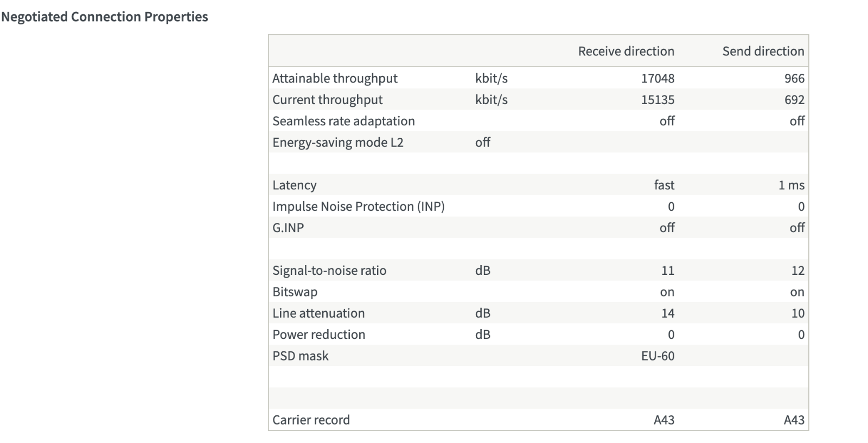Click the Signal-to-noise ratio label
This screenshot has width=868, height=443.
tap(329, 271)
